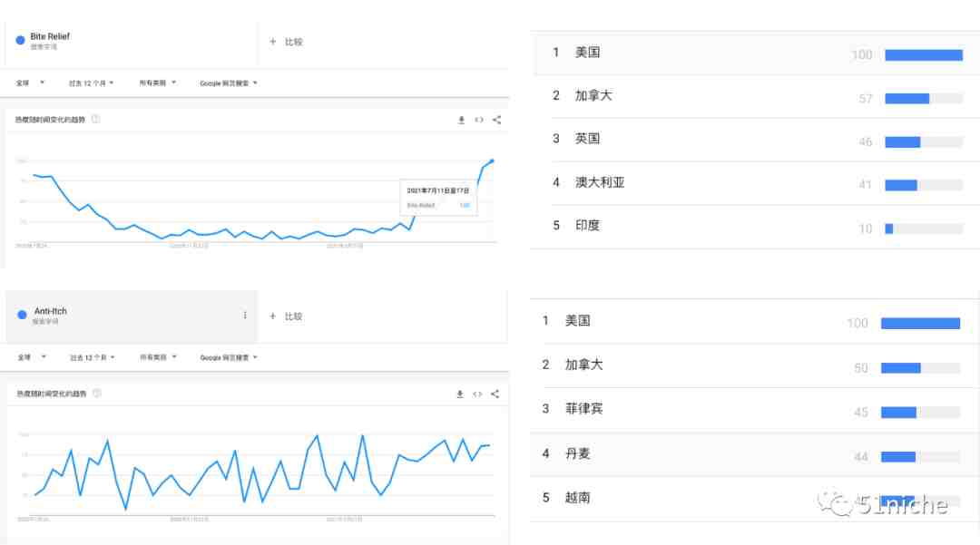The image size is (980, 545).
Task: Select 澳大利亚 region row
Action: (756, 183)
